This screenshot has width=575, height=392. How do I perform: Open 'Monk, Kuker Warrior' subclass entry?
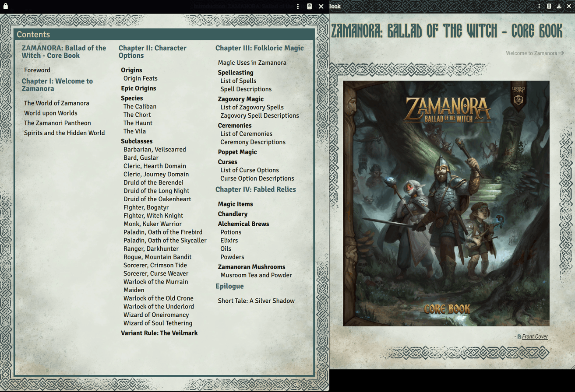(x=152, y=224)
